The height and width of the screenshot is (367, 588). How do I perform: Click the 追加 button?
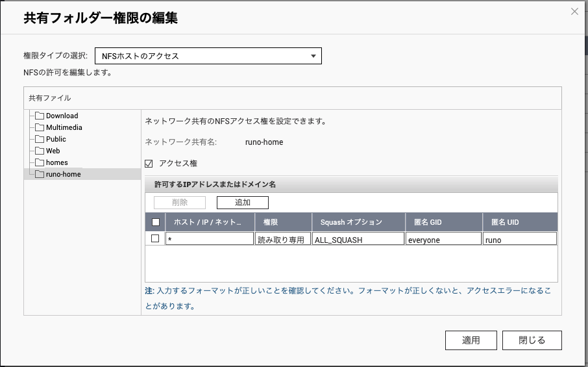click(x=243, y=203)
